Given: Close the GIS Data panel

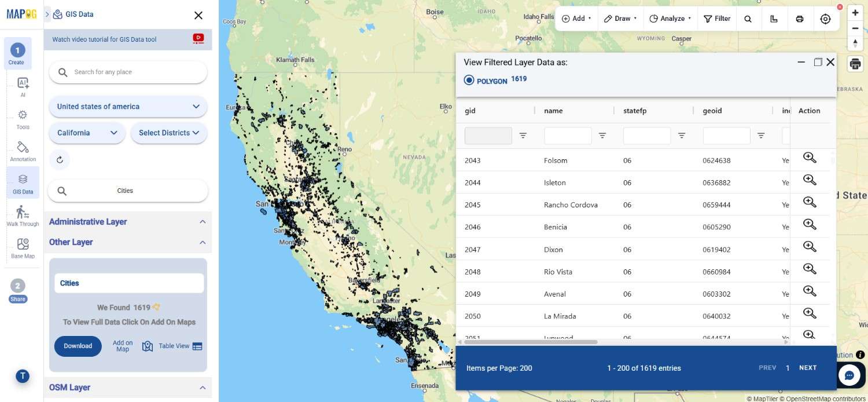Looking at the screenshot, I should click(x=198, y=16).
